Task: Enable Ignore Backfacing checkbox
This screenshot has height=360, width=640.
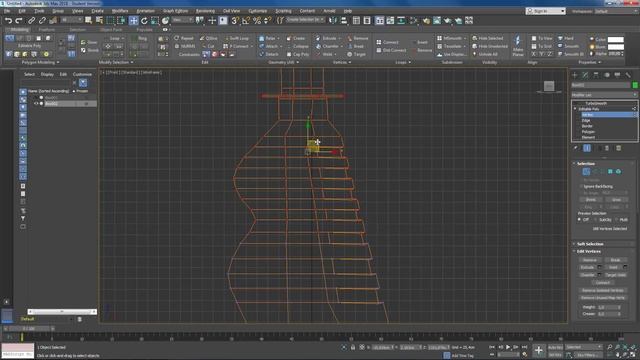Action: (x=581, y=187)
